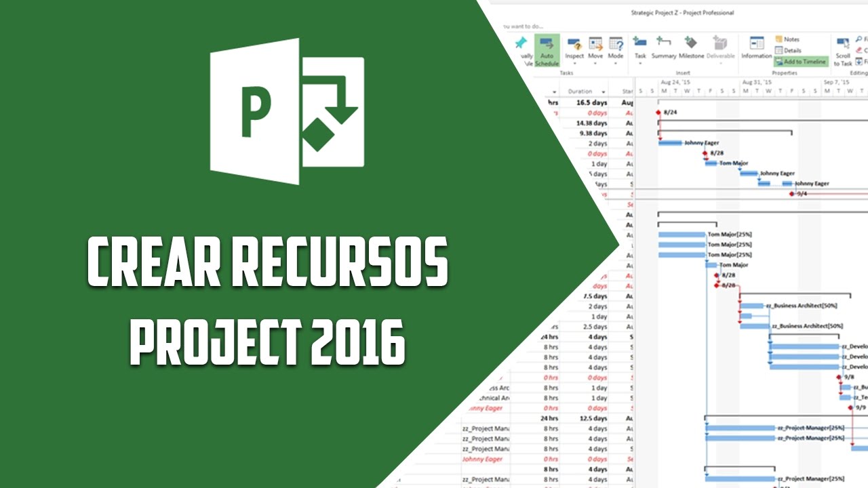Select the Aug 31, '15 timescale header
The height and width of the screenshot is (488, 868).
click(x=757, y=82)
